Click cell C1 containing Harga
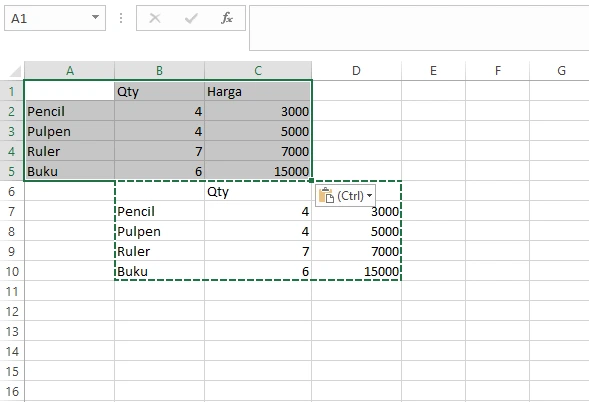Screen dimensions: 589x402 pyautogui.click(x=258, y=91)
